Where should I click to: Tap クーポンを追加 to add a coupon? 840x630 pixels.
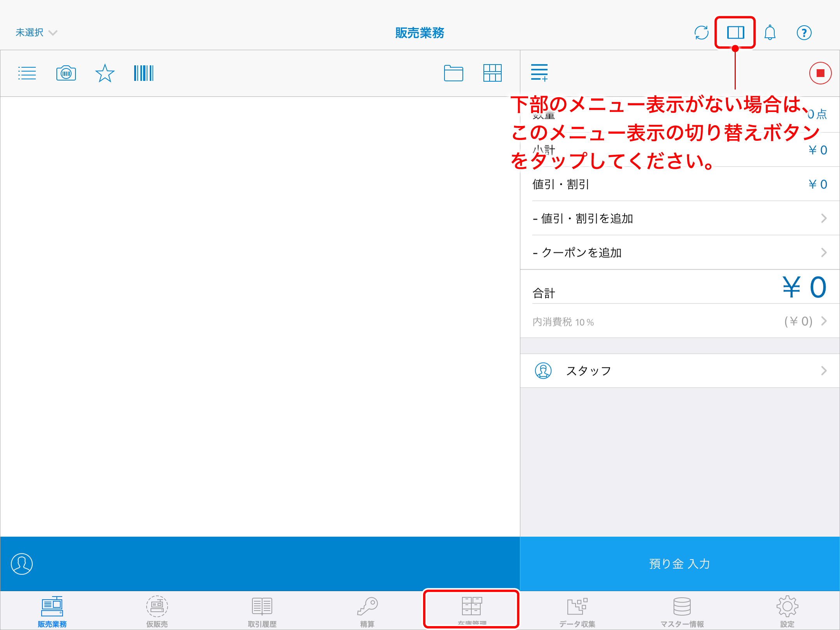click(679, 252)
